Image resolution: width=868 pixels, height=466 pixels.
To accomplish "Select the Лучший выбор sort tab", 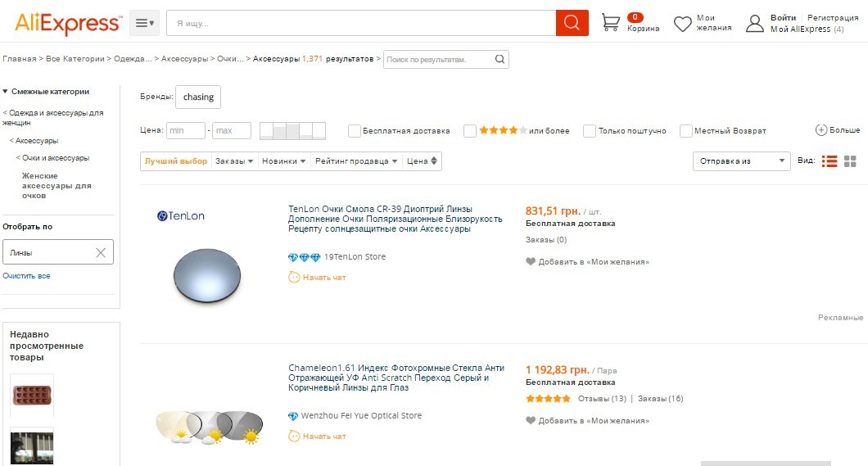I will pos(176,161).
